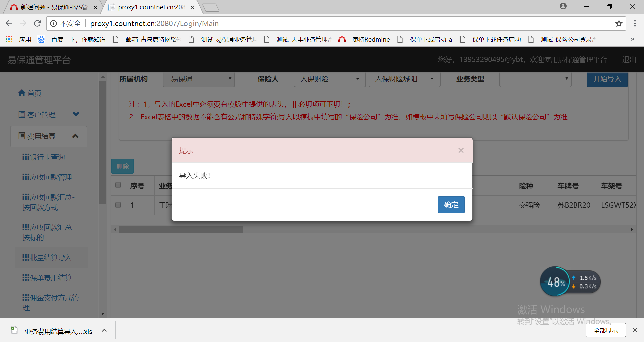Open 银行卡查询 in the sidebar

[x=44, y=157]
